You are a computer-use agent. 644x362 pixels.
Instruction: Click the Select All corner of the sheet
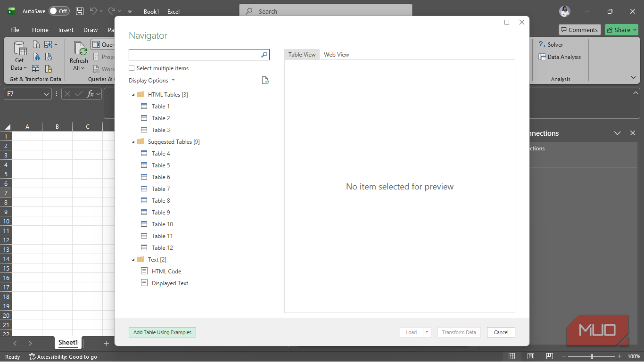pyautogui.click(x=7, y=127)
